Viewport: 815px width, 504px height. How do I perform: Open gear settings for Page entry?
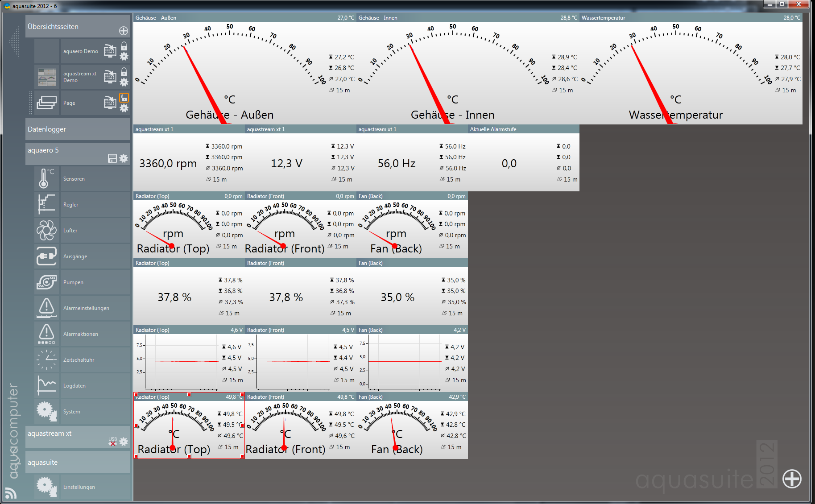coord(124,108)
